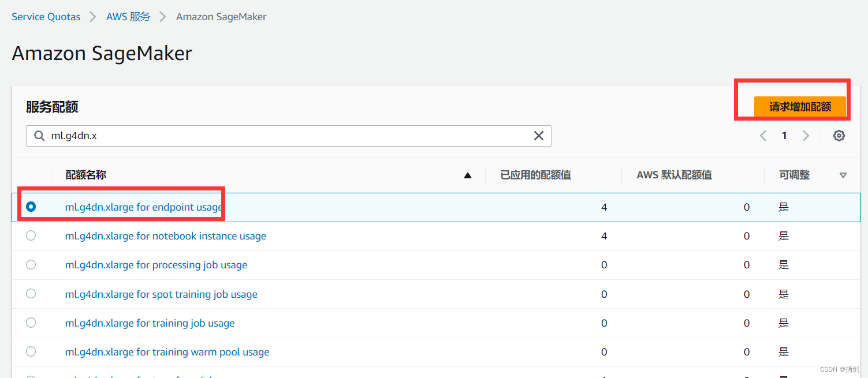Click default quota 0 in processing job row
The height and width of the screenshot is (378, 868).
pos(746,265)
